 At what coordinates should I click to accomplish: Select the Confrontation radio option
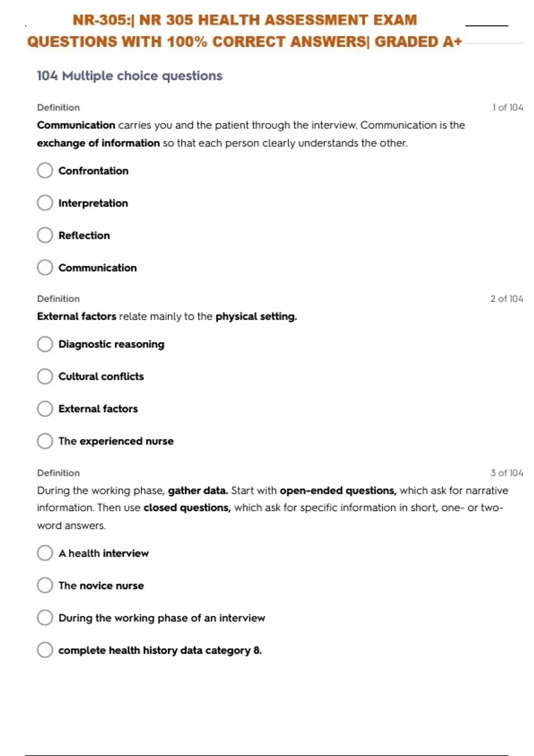click(45, 170)
